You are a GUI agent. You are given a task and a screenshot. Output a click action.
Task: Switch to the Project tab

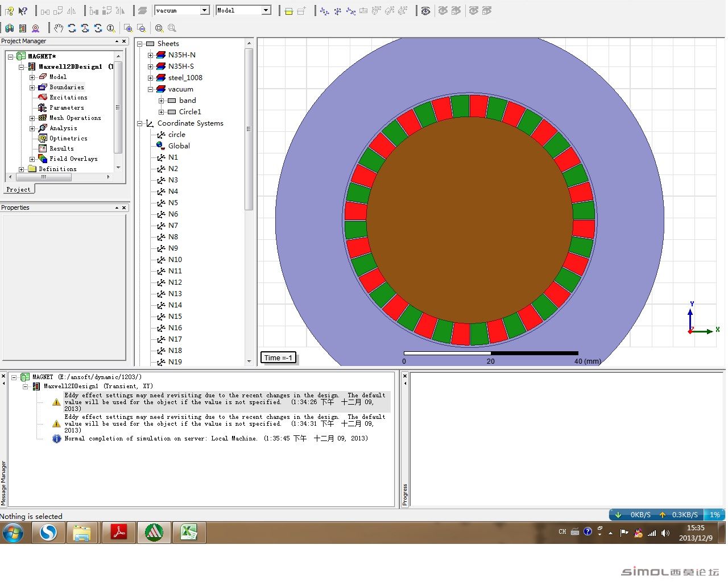click(x=18, y=189)
